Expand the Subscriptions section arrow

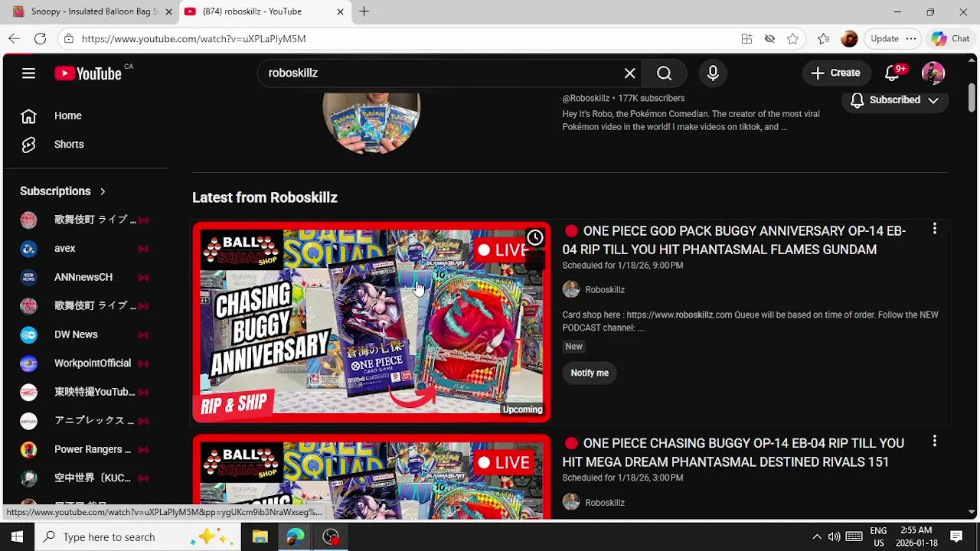102,191
